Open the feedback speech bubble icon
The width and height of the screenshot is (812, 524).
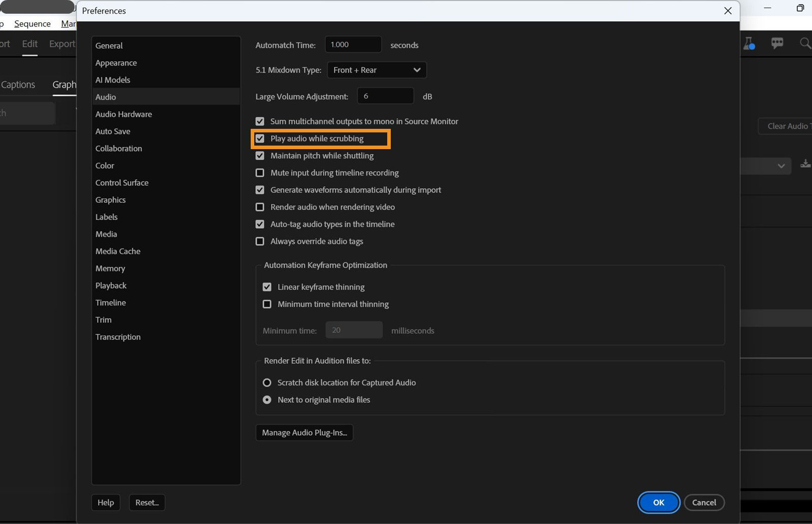pyautogui.click(x=777, y=43)
